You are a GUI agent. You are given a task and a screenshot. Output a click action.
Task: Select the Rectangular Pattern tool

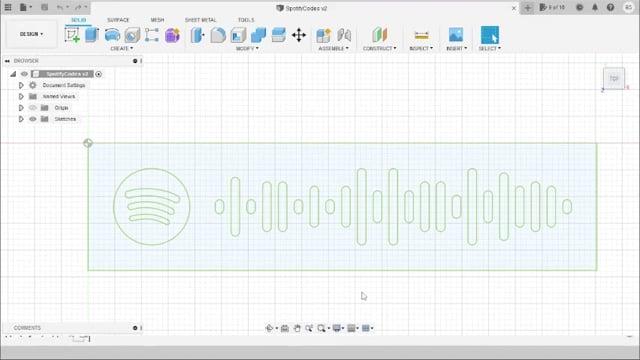tap(152, 35)
